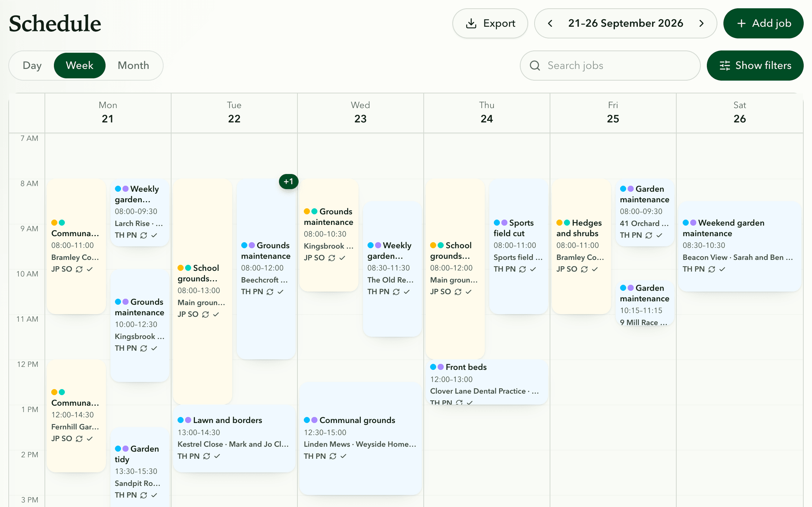This screenshot has width=812, height=507.
Task: Click the Export download icon
Action: point(471,23)
